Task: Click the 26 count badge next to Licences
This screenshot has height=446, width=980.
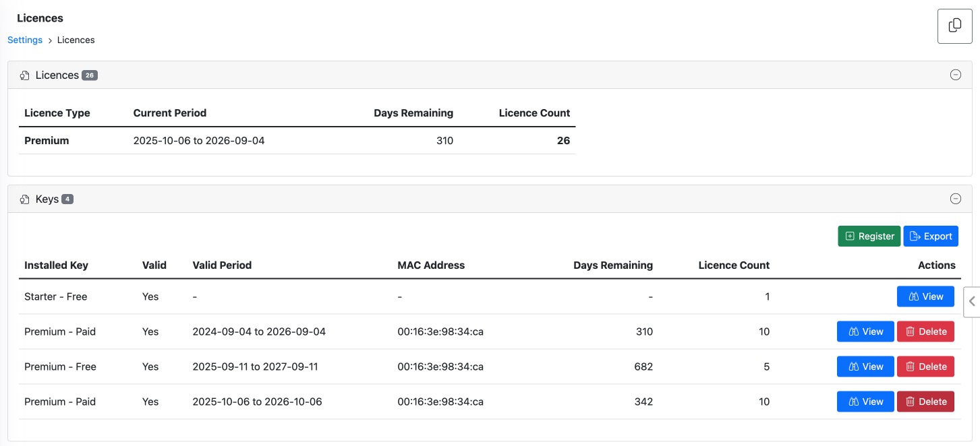Action: pos(90,75)
